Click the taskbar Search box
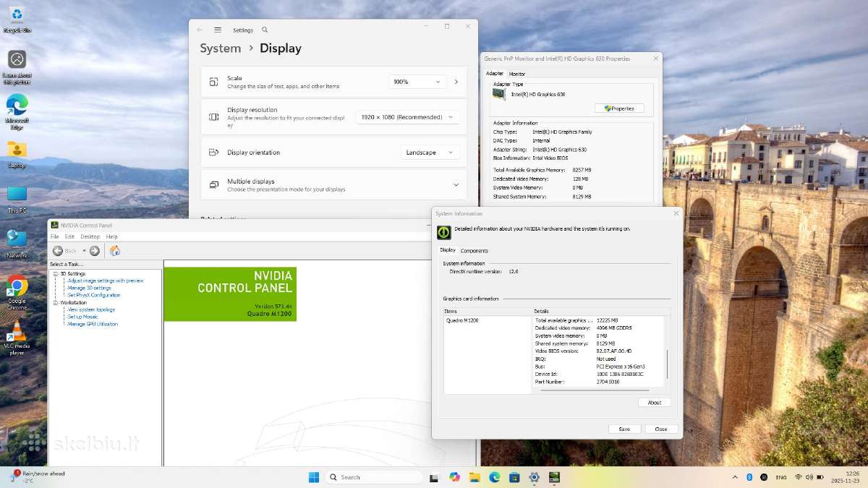The width and height of the screenshot is (868, 488). click(x=374, y=477)
